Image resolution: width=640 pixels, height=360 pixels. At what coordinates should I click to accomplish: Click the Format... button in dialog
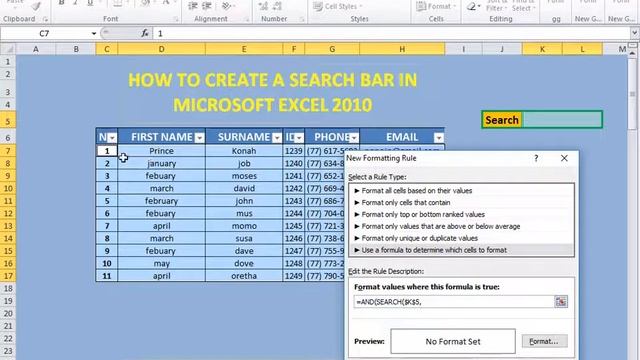pos(544,341)
